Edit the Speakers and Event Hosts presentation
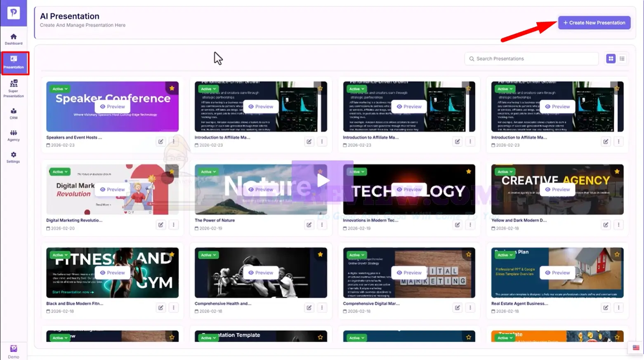Viewport: 644px width, 360px height. [161, 141]
